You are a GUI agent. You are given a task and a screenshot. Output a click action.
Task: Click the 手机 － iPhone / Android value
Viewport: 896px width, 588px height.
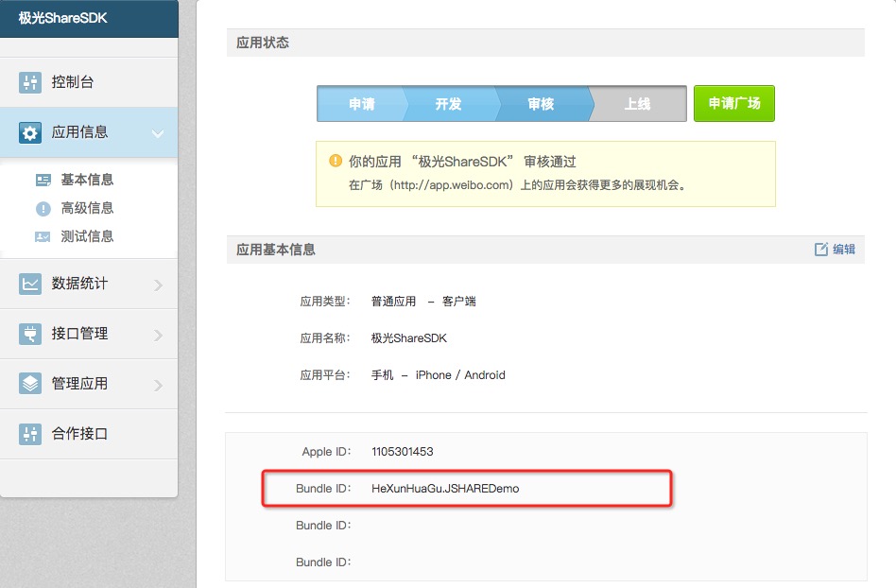tap(439, 375)
